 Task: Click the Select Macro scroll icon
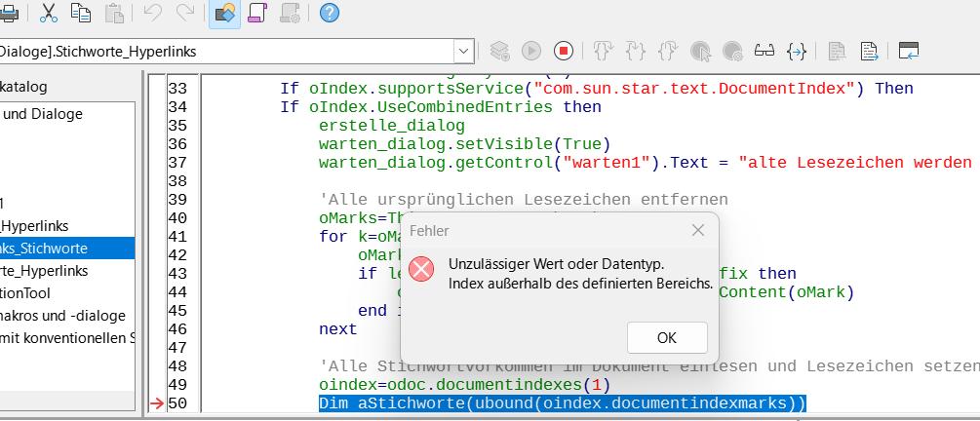(x=257, y=13)
